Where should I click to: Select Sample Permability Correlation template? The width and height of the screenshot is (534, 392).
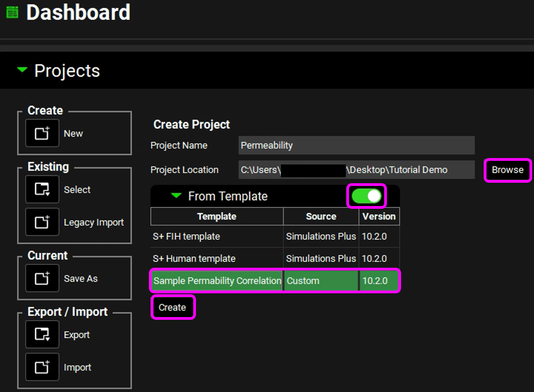click(x=217, y=281)
